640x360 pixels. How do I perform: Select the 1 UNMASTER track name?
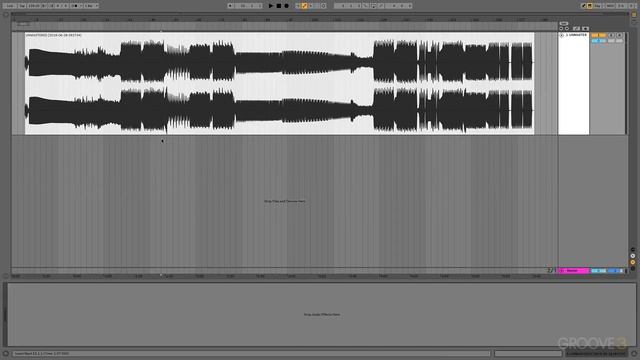[x=577, y=35]
